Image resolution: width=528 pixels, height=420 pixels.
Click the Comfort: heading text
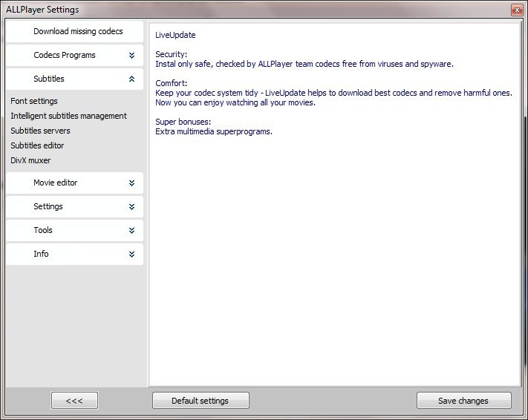(171, 83)
